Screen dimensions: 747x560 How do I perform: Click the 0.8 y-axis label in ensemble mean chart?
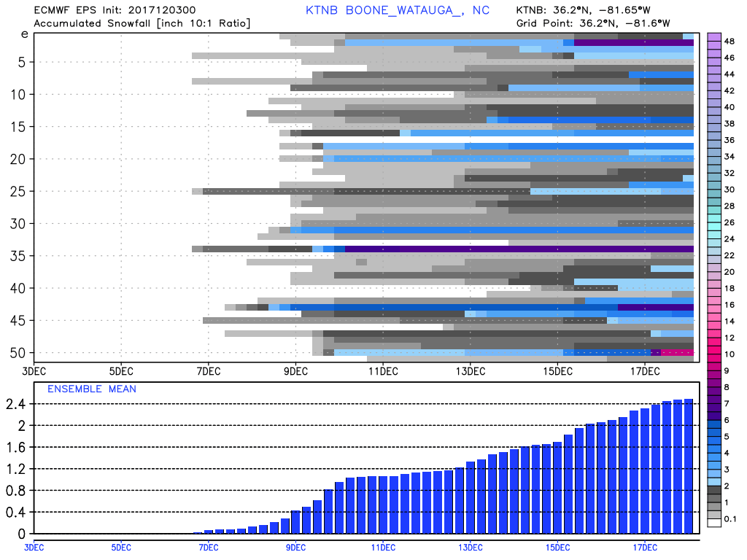tap(16, 490)
